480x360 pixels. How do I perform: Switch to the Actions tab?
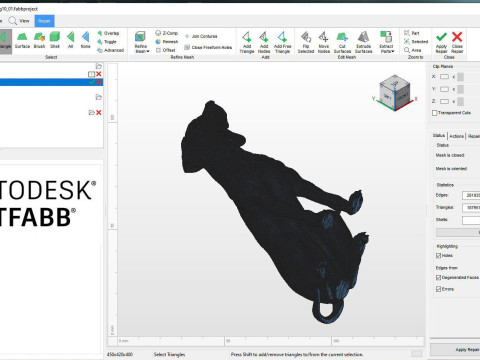tap(456, 136)
